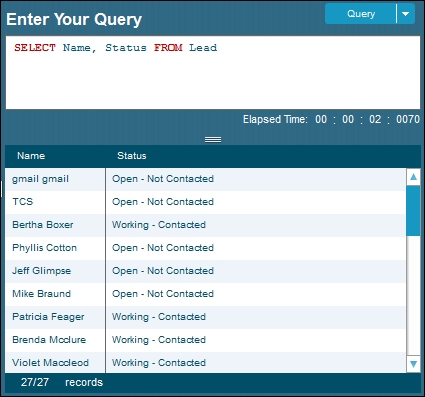Click the panel splitter handle icon

[x=213, y=139]
